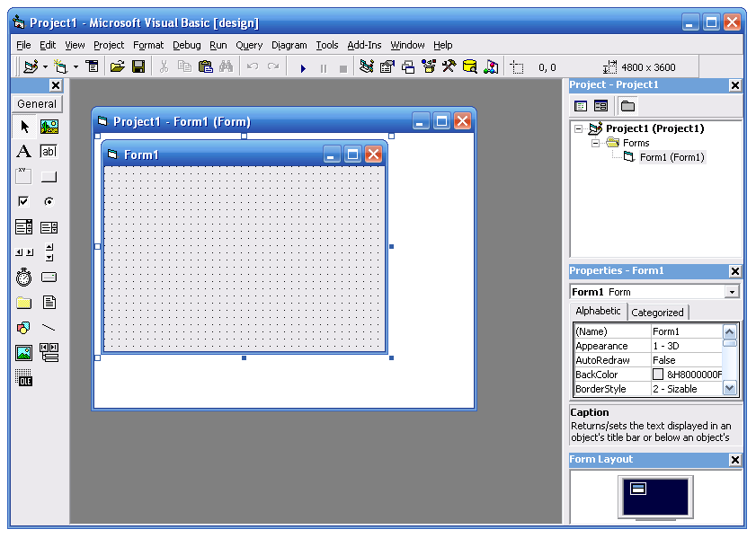Click form thumbnail in Form Layout monitor
The width and height of the screenshot is (756, 538).
click(x=638, y=489)
